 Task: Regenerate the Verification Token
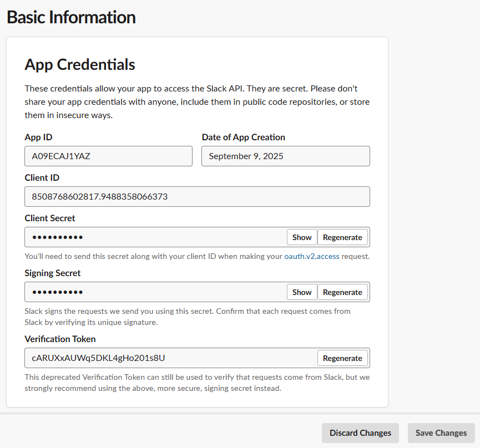point(342,358)
